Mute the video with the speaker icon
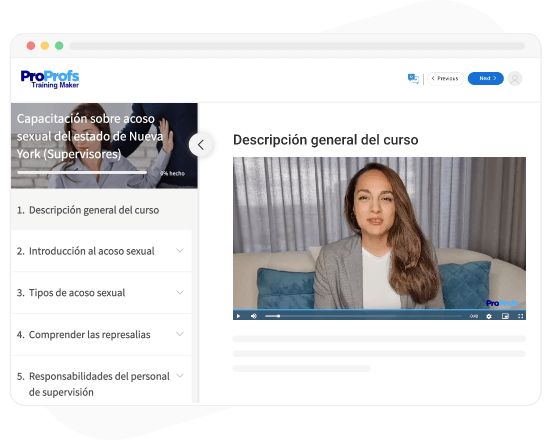The width and height of the screenshot is (551, 442). coord(254,316)
